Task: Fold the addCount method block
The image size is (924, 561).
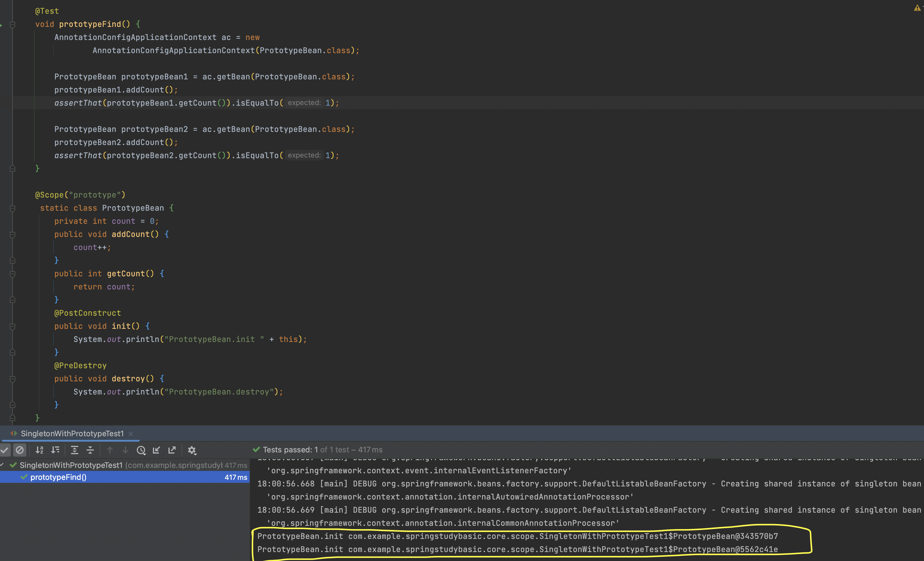Action: pyautogui.click(x=12, y=235)
